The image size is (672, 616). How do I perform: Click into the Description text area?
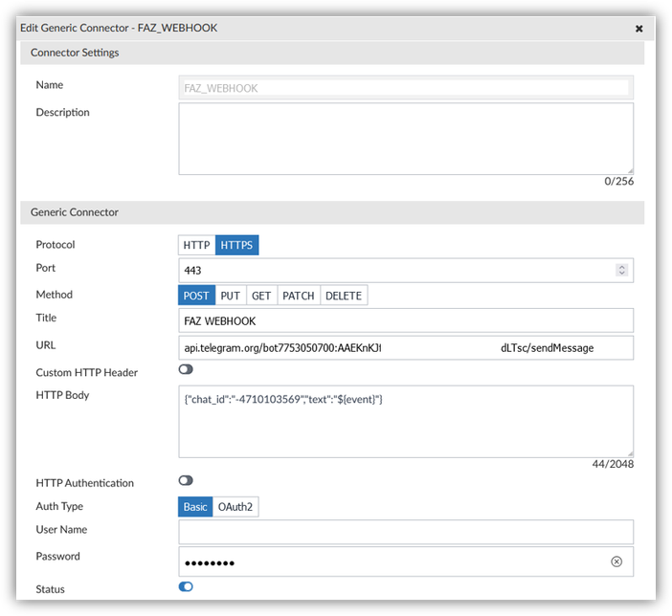(406, 139)
